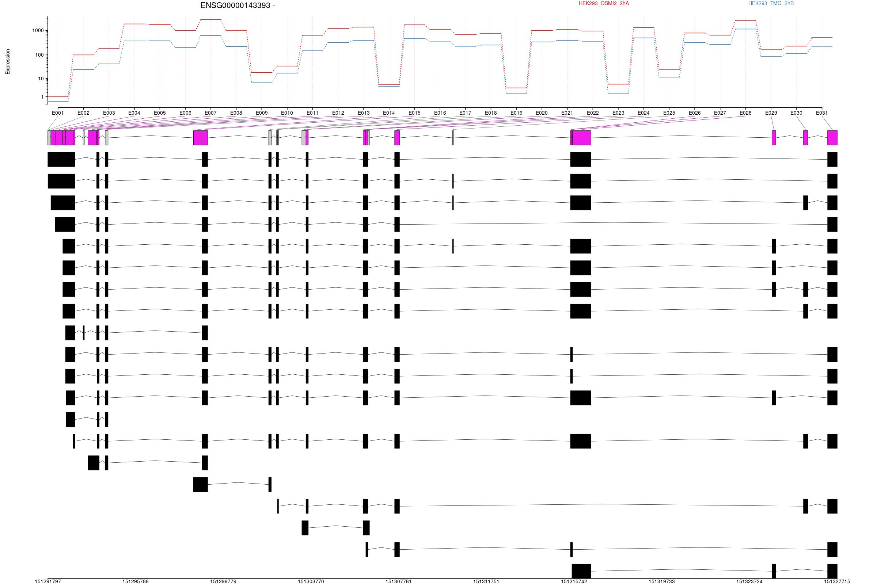Viewport: 877px width, 588px height.
Task: Click the ENSG00000143393 gene title
Action: click(238, 5)
